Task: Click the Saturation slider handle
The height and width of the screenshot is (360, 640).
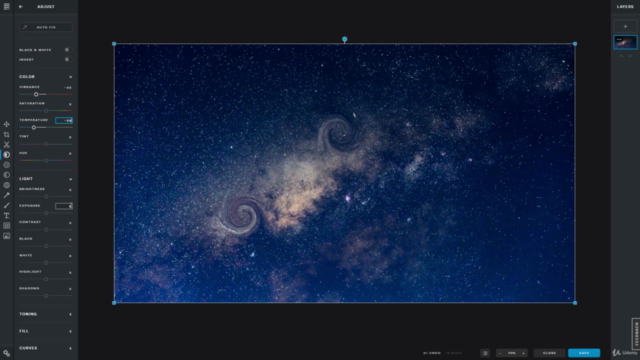Action: [x=46, y=111]
